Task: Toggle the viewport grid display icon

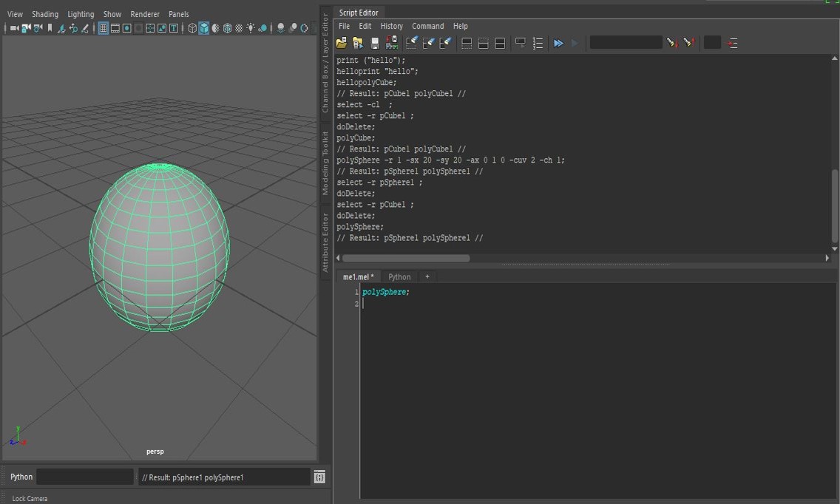Action: click(x=103, y=28)
